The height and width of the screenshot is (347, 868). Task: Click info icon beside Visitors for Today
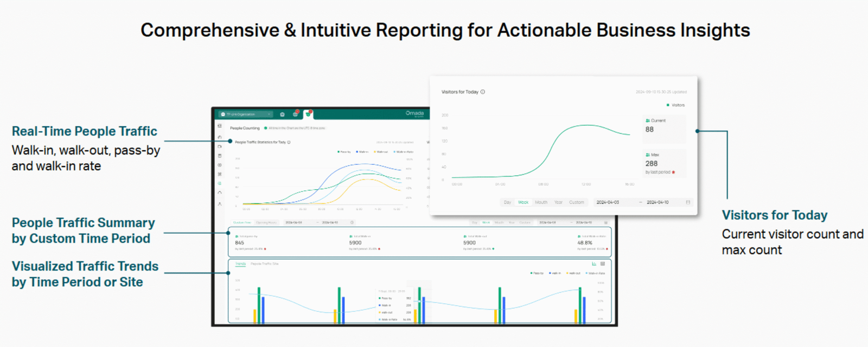click(x=483, y=92)
